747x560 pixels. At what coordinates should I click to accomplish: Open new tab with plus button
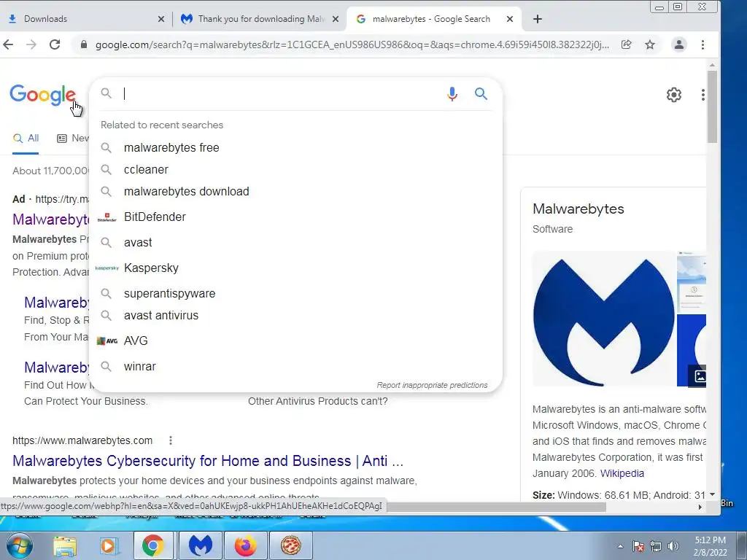coord(538,19)
